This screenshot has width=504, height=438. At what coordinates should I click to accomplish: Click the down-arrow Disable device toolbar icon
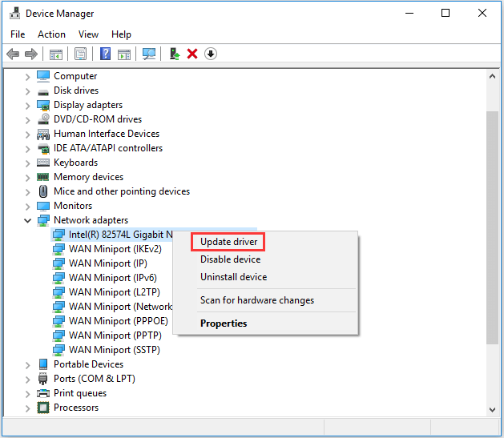click(211, 54)
